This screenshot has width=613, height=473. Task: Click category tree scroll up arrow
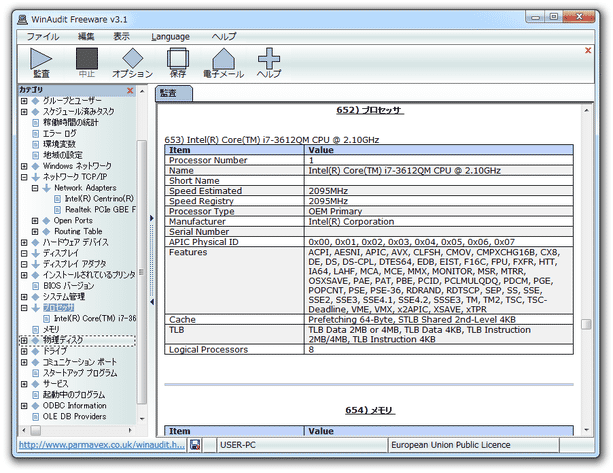[142, 91]
